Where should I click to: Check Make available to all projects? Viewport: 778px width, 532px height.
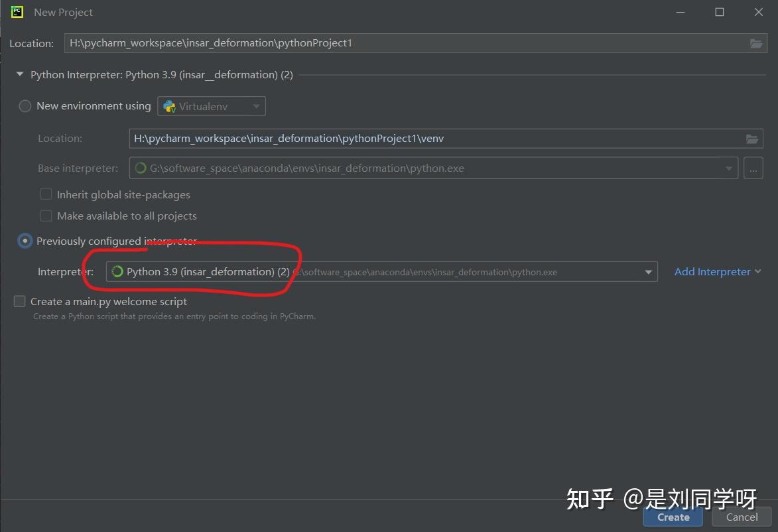pyautogui.click(x=46, y=215)
